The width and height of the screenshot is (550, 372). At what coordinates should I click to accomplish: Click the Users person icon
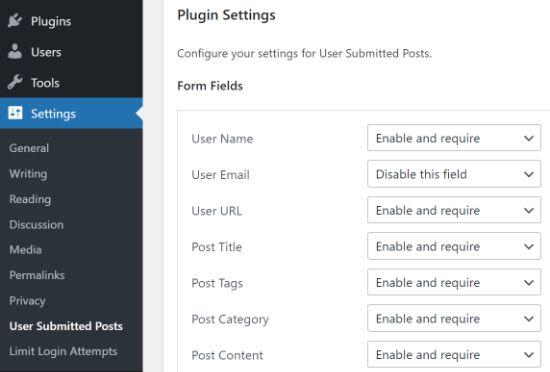pos(15,52)
